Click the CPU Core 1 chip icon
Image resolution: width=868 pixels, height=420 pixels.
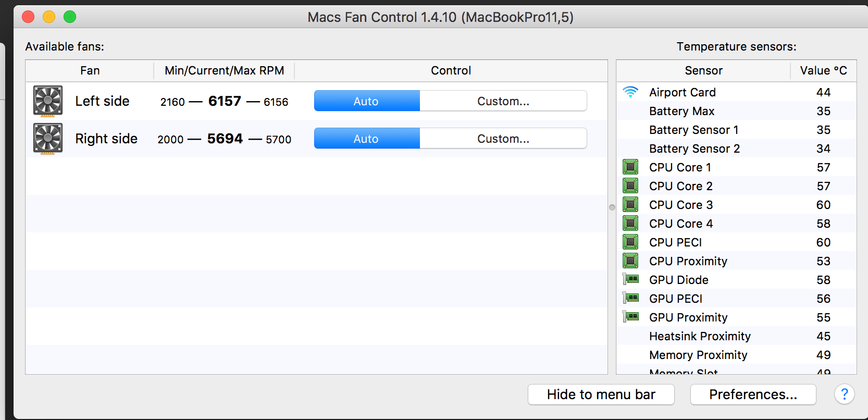[x=630, y=167]
